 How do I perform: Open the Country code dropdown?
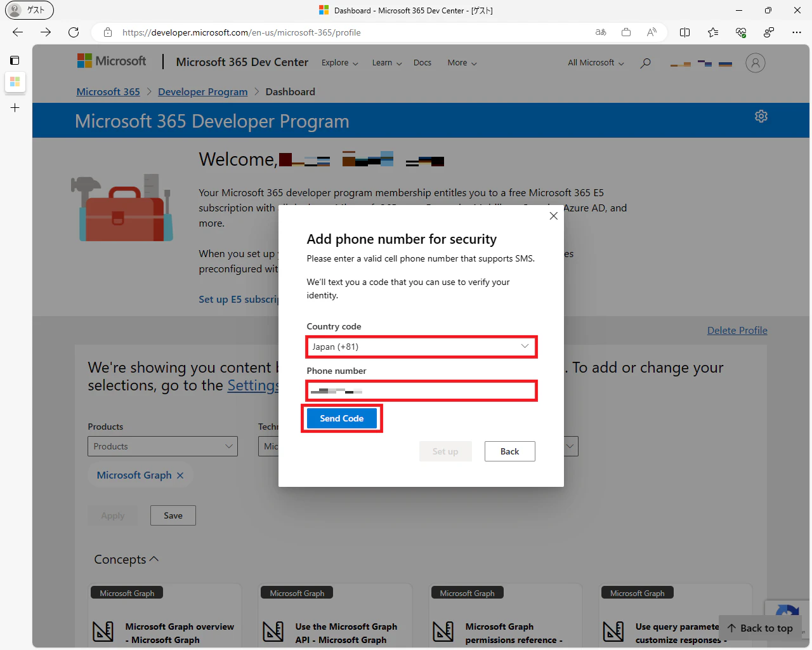pos(421,347)
